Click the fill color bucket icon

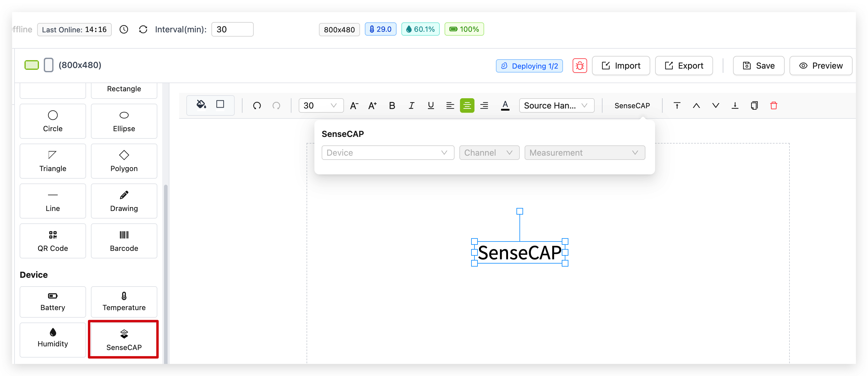pos(201,105)
